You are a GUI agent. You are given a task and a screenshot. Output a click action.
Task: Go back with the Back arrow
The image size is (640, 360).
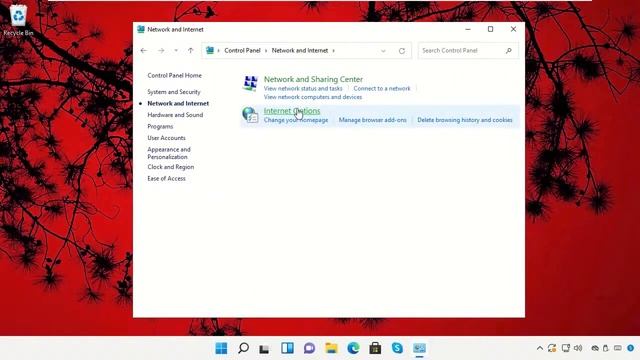pyautogui.click(x=143, y=51)
